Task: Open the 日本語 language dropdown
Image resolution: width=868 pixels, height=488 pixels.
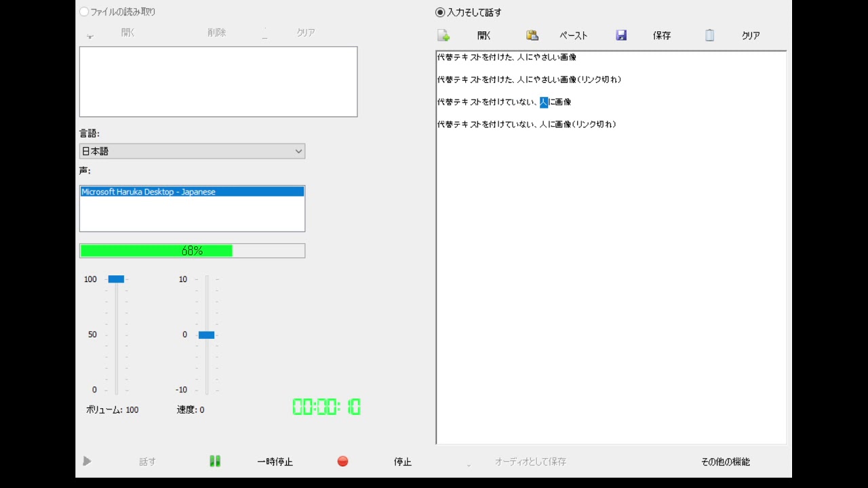Action: coord(193,151)
